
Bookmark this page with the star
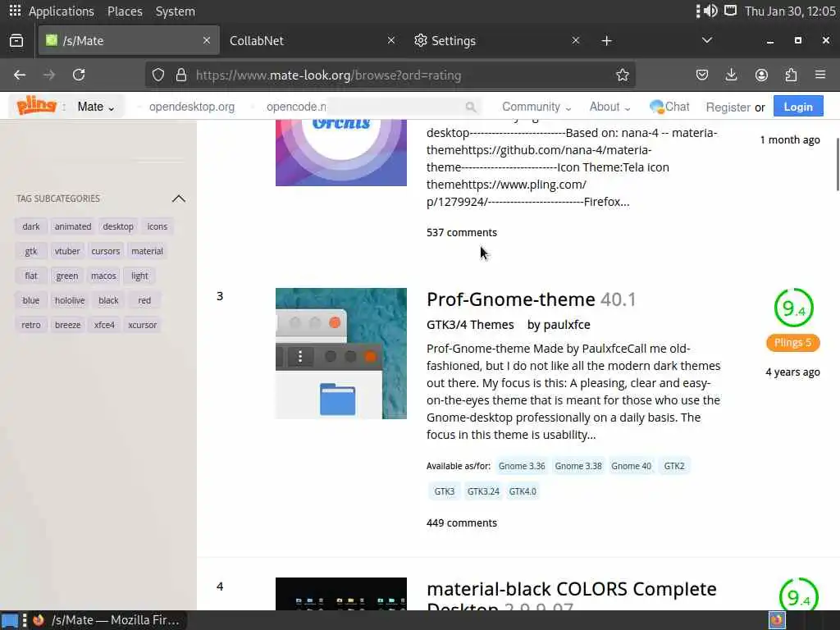[x=622, y=75]
